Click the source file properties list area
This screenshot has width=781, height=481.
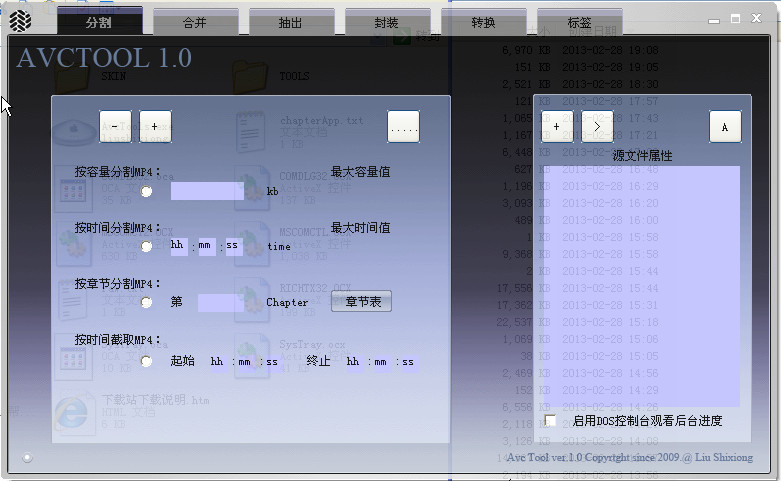click(642, 286)
